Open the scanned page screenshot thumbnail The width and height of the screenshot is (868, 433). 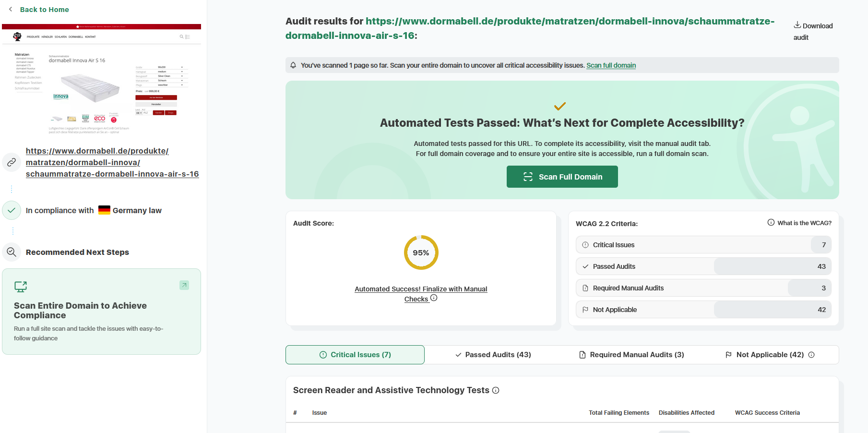(101, 80)
